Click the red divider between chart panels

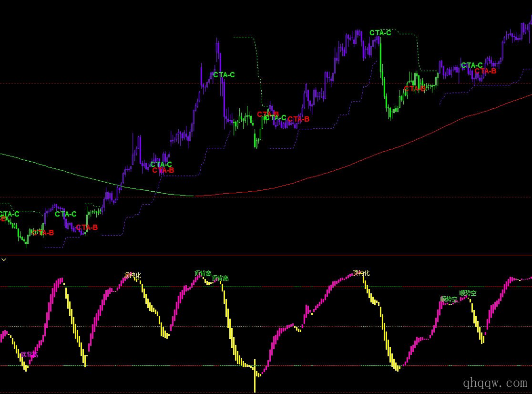266,255
